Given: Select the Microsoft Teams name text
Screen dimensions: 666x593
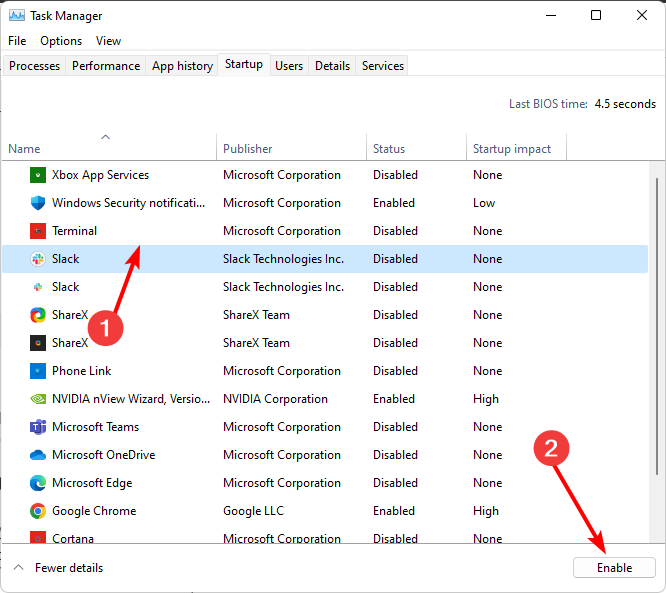Looking at the screenshot, I should pos(96,427).
